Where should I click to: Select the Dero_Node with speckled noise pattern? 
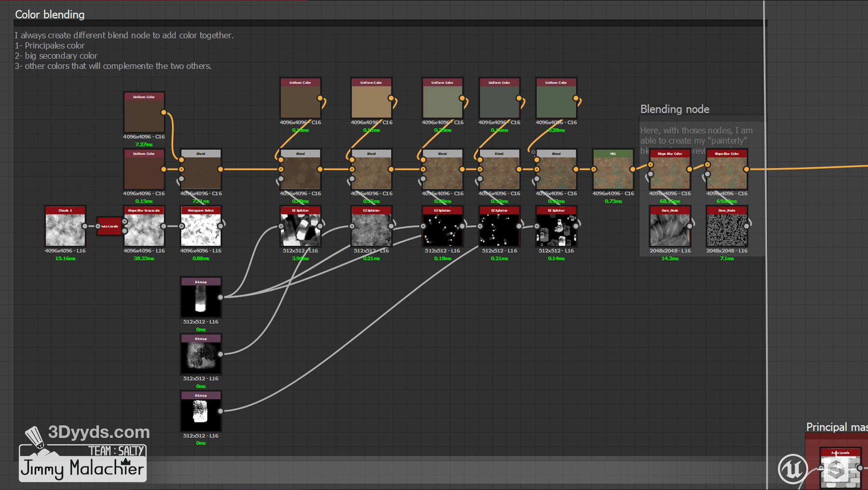pos(727,229)
